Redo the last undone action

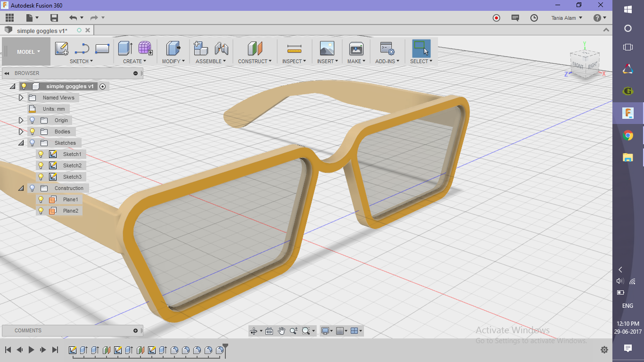tap(94, 18)
